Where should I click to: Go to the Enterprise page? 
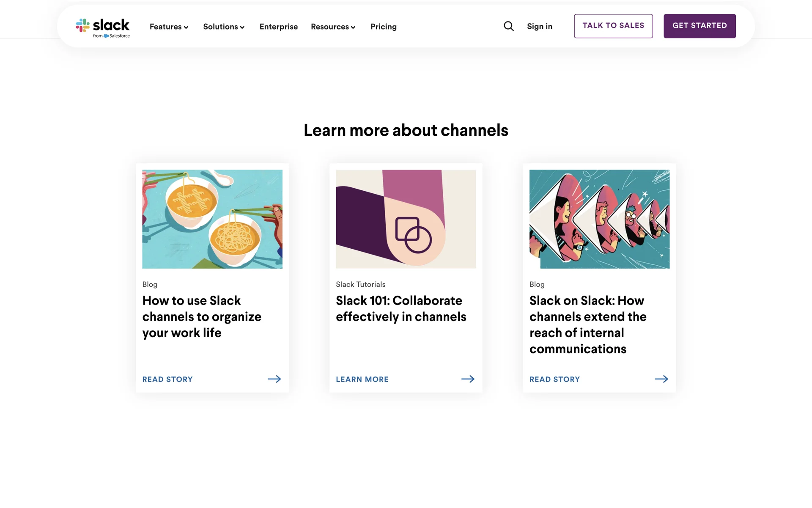coord(278,27)
